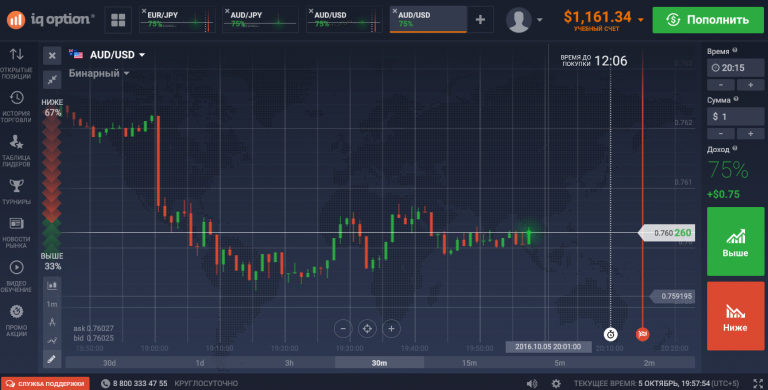Zoom in chart with plus circle

391,329
